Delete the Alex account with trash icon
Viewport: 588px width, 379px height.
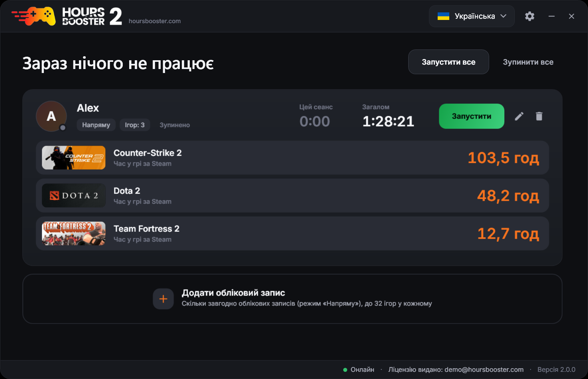(539, 116)
